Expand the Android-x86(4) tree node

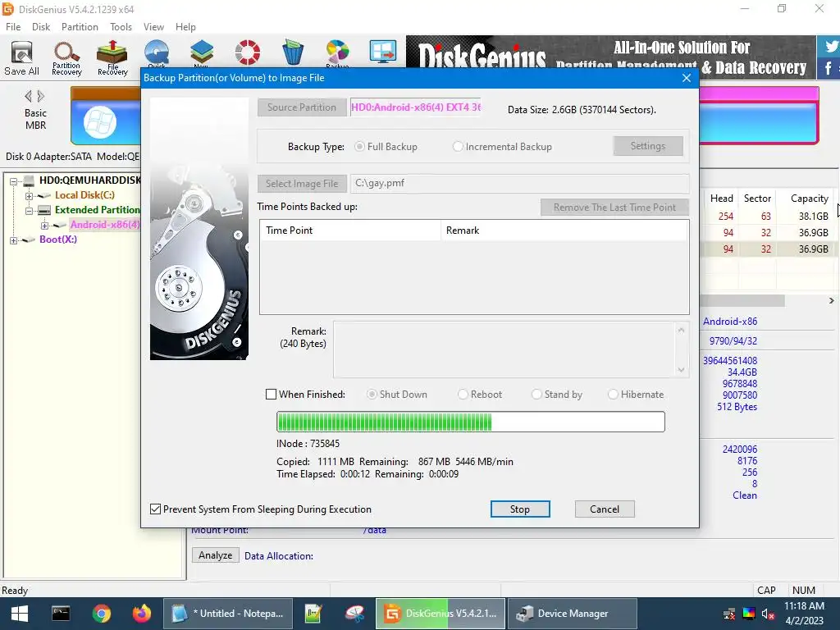(x=45, y=226)
